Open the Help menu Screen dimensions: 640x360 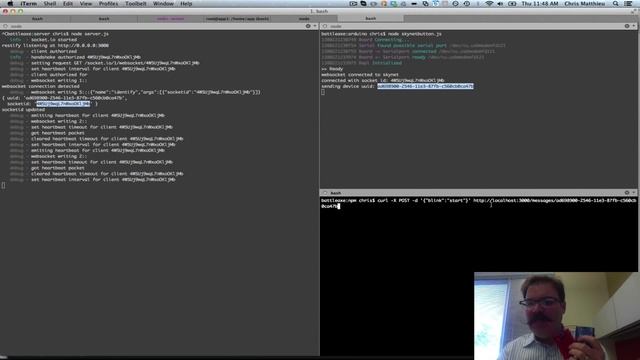186,4
